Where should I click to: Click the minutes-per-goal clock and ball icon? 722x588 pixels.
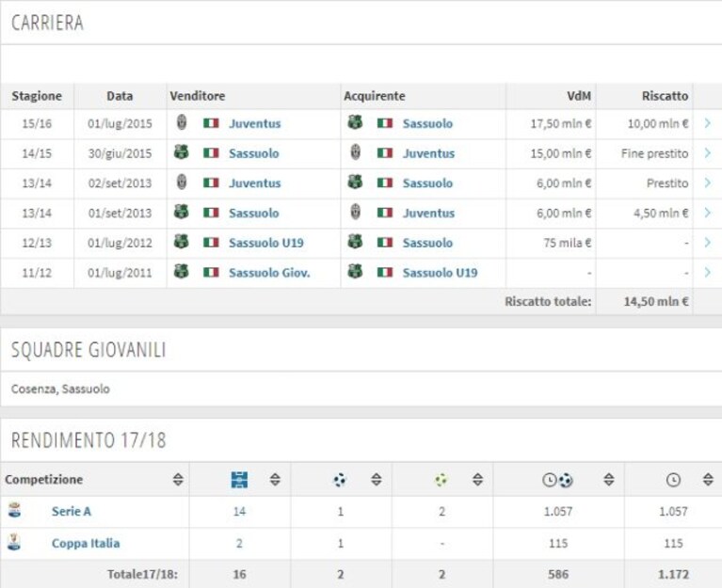point(557,480)
